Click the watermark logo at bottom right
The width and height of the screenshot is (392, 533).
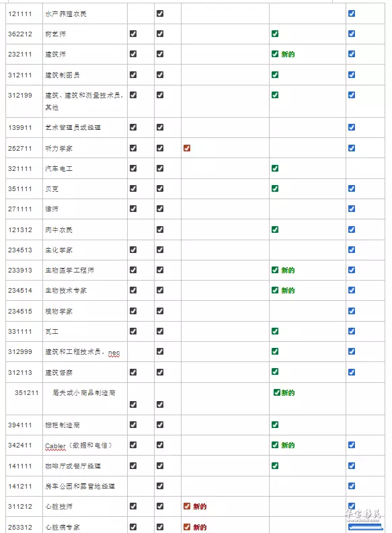point(362,515)
